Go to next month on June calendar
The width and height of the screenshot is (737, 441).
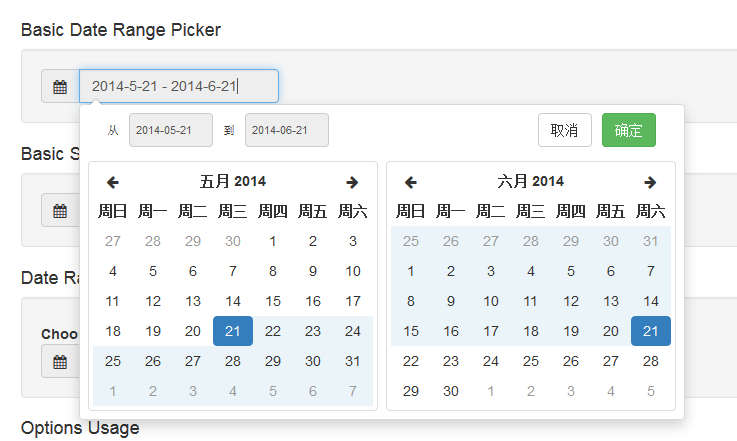[x=650, y=182]
